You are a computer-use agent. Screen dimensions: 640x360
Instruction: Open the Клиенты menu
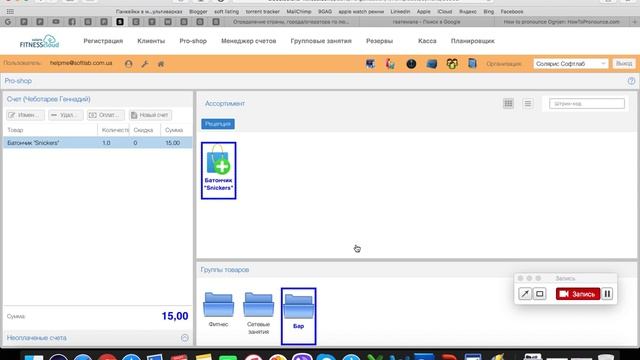(x=151, y=41)
